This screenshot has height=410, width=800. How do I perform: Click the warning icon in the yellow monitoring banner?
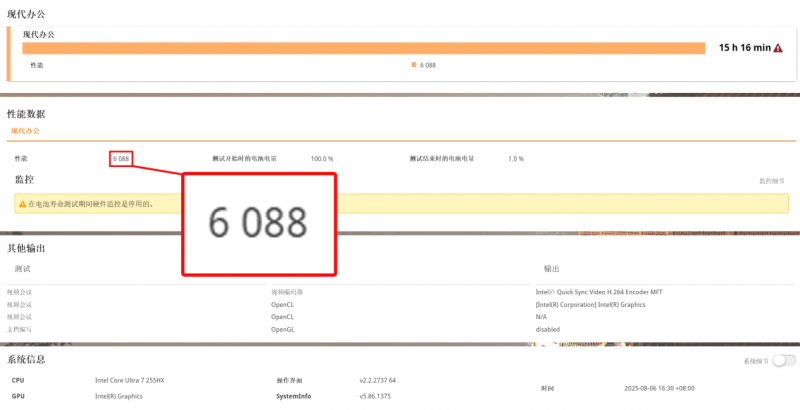(x=22, y=204)
